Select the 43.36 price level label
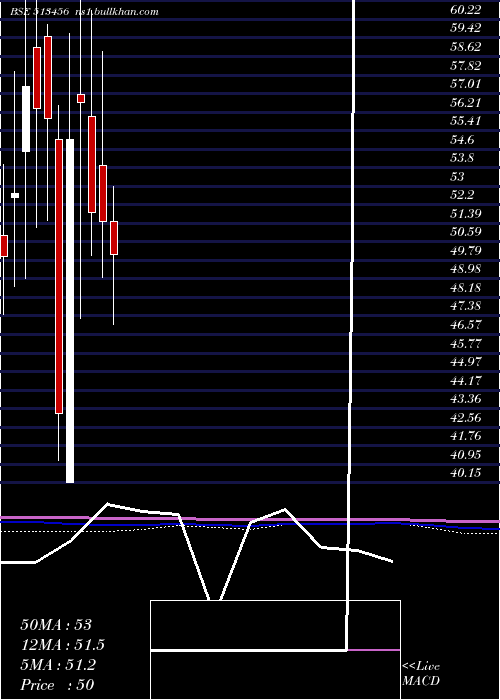Viewport: 500px width, 700px height. pos(466,399)
